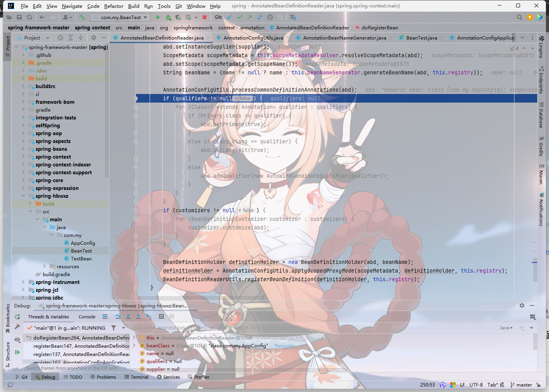Open Console tab in debugger
Viewport: 549px width, 392px height.
click(x=87, y=316)
